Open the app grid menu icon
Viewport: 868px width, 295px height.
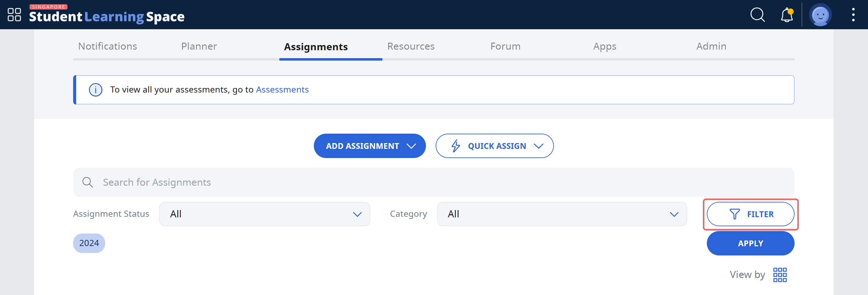pyautogui.click(x=14, y=15)
